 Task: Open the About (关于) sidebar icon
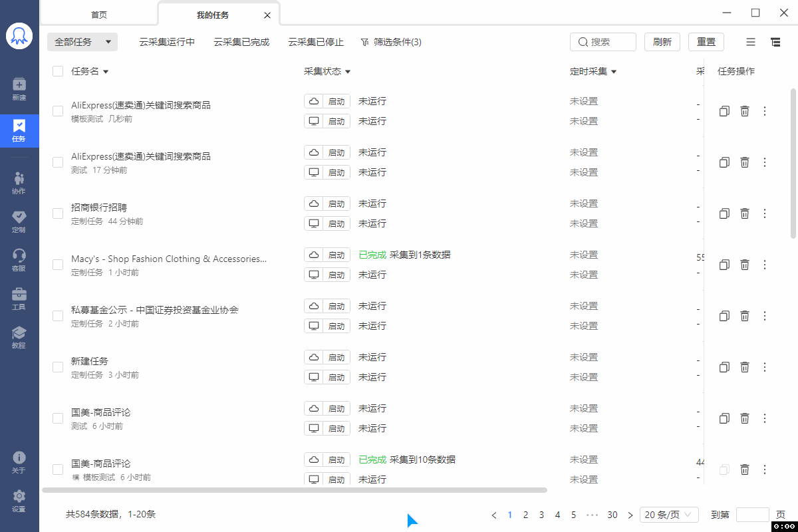pyautogui.click(x=19, y=462)
